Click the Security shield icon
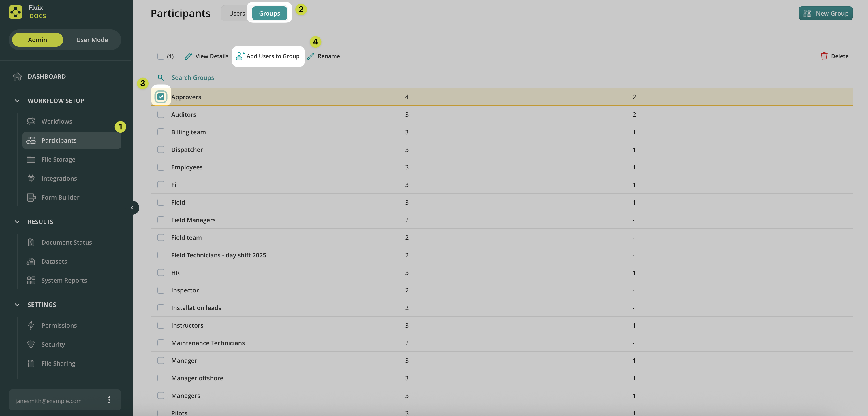Viewport: 868px width, 416px height. point(31,344)
